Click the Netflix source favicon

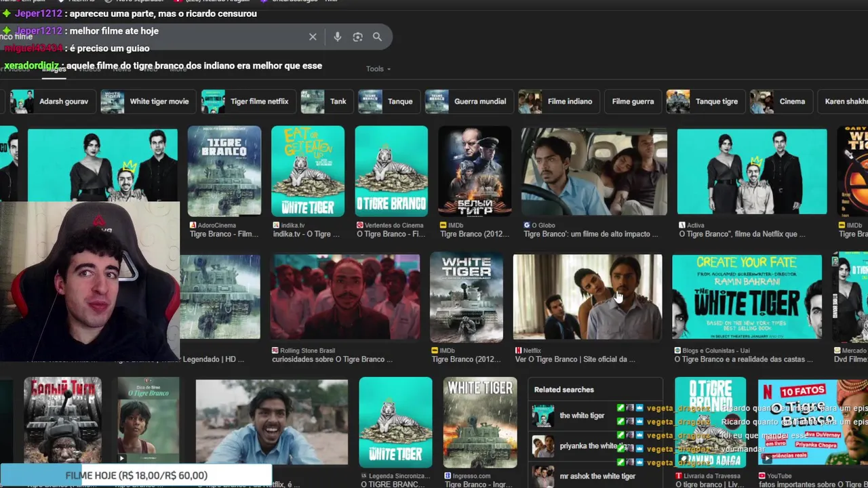519,350
